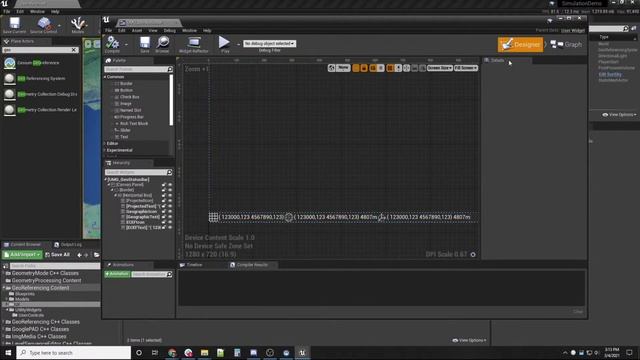Open the Play options arrow
The height and width of the screenshot is (360, 640).
(x=238, y=44)
